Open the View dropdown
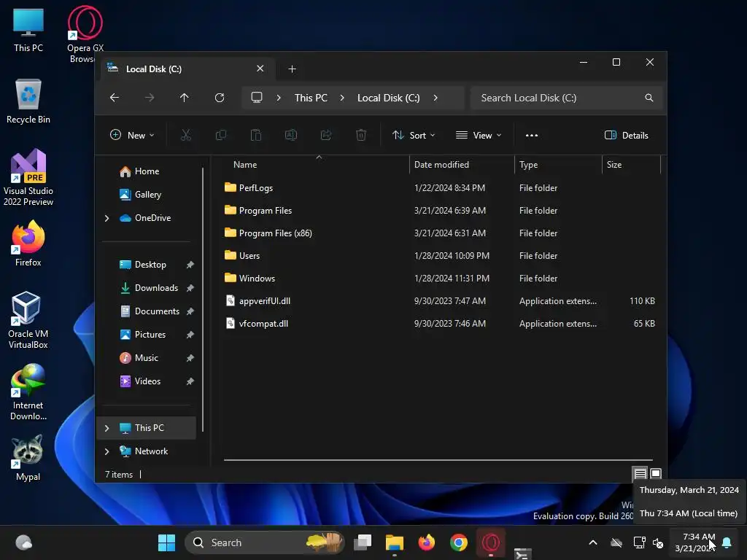The width and height of the screenshot is (747, 560). [x=479, y=135]
